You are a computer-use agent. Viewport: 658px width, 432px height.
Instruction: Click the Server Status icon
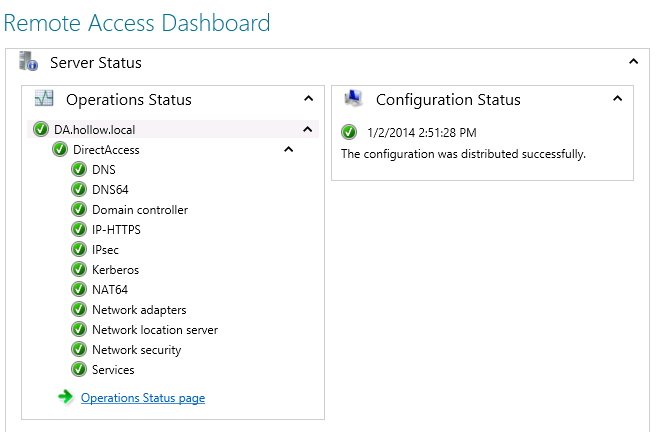(29, 62)
